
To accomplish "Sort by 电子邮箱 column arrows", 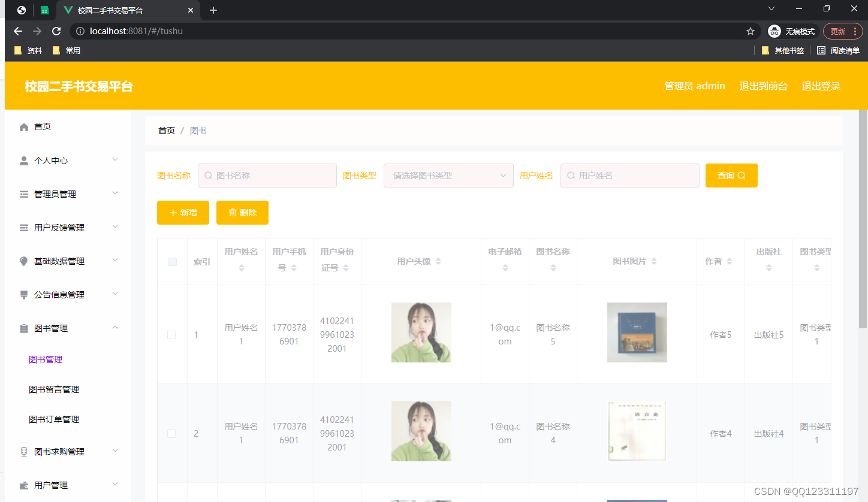I will tap(505, 268).
